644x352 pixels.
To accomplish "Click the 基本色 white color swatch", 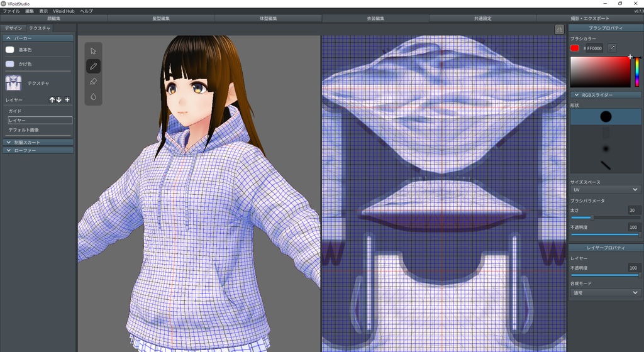I will click(x=10, y=50).
